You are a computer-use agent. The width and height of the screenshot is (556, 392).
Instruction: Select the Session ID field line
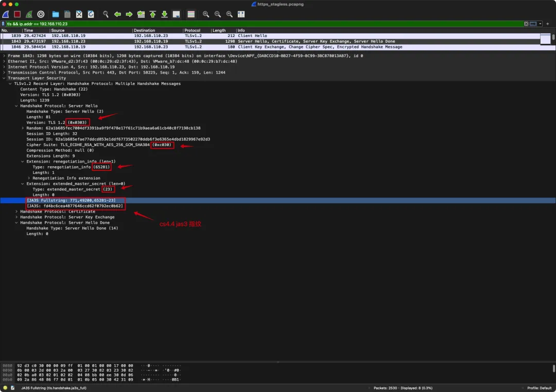point(277,139)
